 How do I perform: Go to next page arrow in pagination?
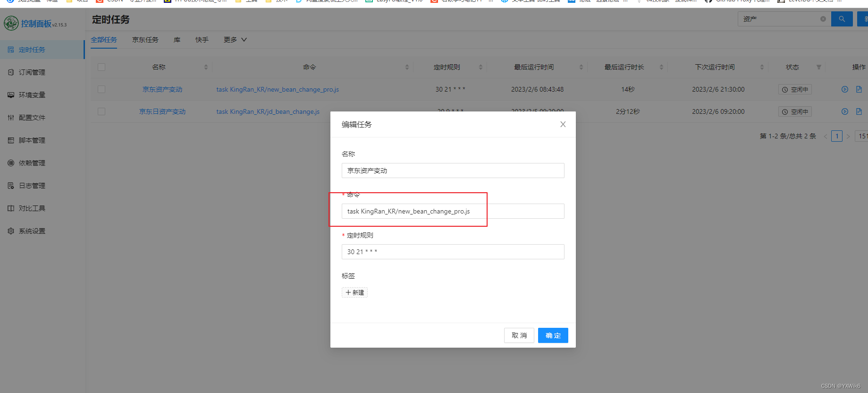point(848,137)
